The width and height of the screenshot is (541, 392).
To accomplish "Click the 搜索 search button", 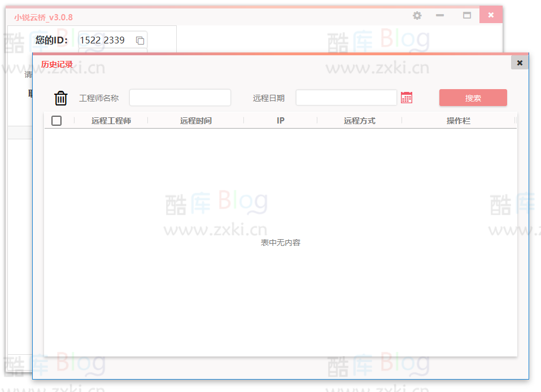I will tap(473, 97).
